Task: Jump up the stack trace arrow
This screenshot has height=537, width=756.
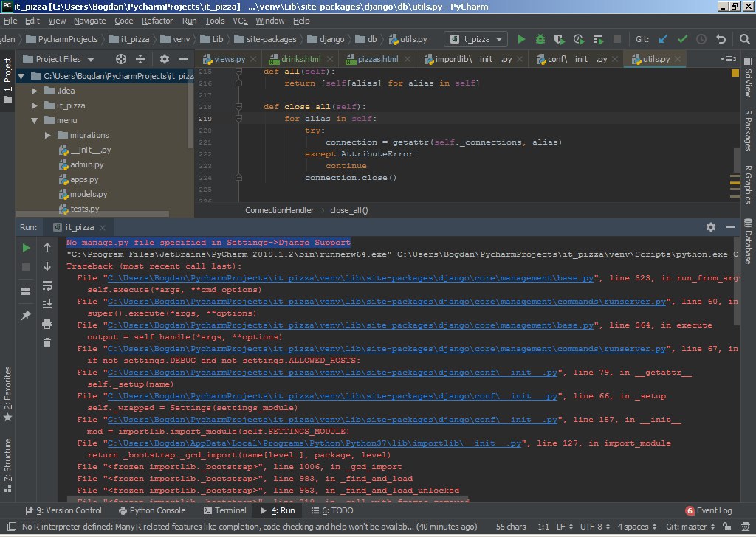Action: 47,247
